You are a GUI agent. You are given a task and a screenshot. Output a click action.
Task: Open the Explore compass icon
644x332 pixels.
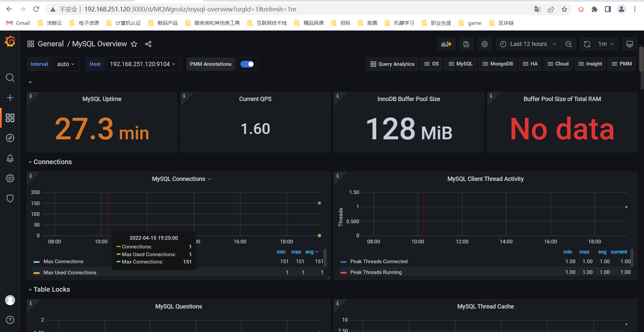[10, 138]
